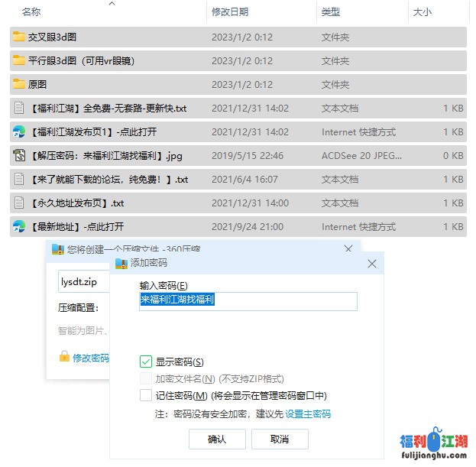Enable the 记住密码 checkbox
The height and width of the screenshot is (467, 476).
coord(146,395)
